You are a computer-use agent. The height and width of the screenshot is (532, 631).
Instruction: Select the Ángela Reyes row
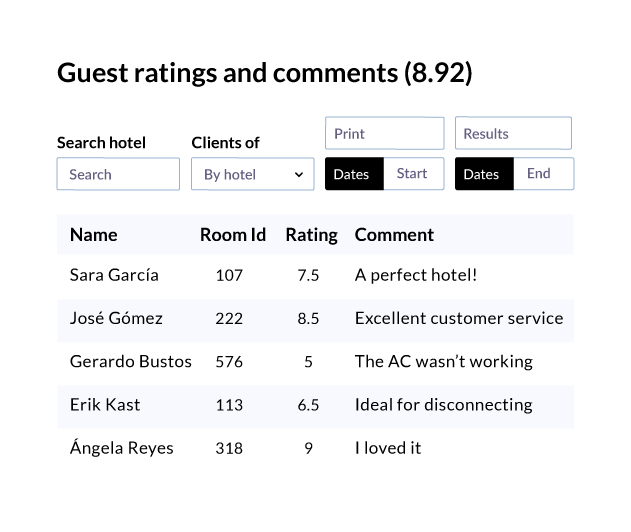[316, 448]
